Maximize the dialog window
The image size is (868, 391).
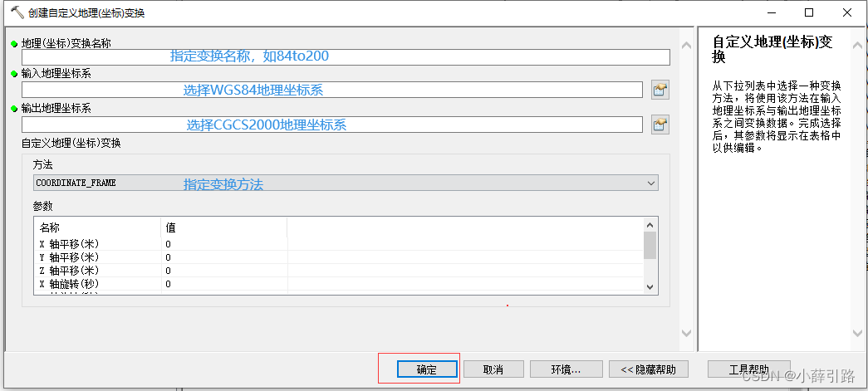[x=809, y=12]
